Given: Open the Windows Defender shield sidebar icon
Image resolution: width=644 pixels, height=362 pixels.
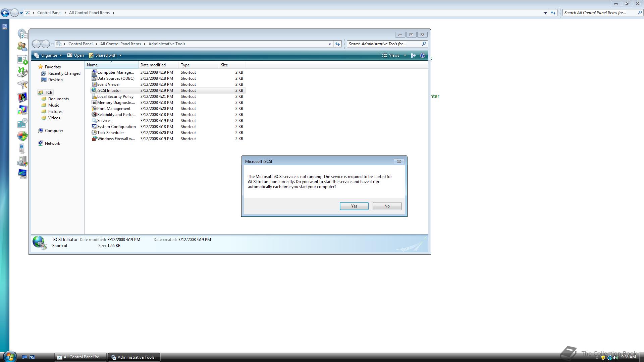Looking at the screenshot, I should [x=22, y=136].
